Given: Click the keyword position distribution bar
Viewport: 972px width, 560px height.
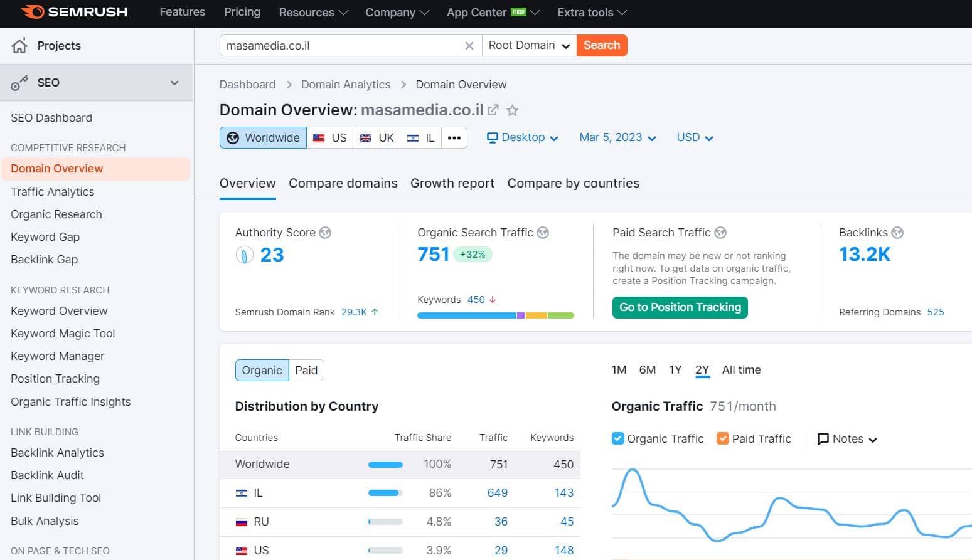Looking at the screenshot, I should point(496,315).
